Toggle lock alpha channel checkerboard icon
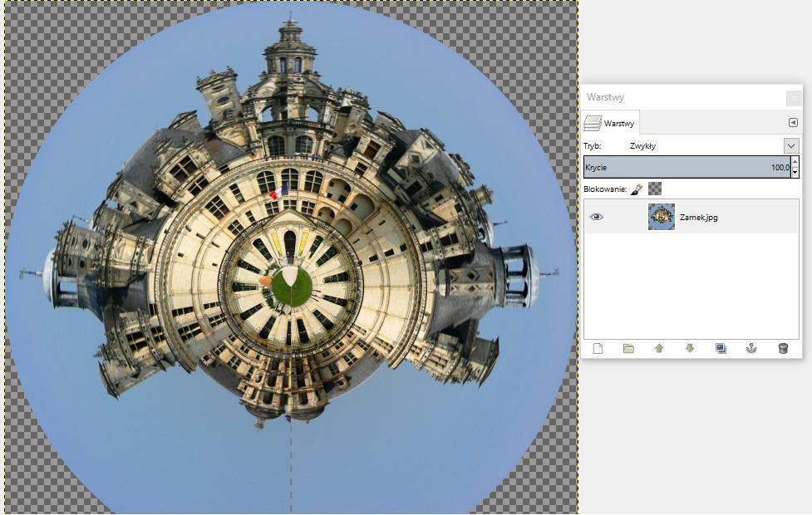Viewport: 812px width, 515px height. [655, 189]
